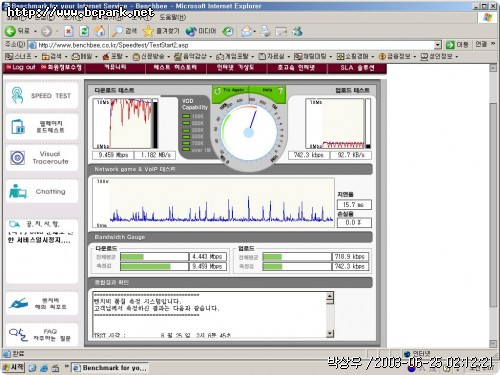500x375 pixels.
Task: Click the Benchmark for yo... taskbar button
Action: 110,368
